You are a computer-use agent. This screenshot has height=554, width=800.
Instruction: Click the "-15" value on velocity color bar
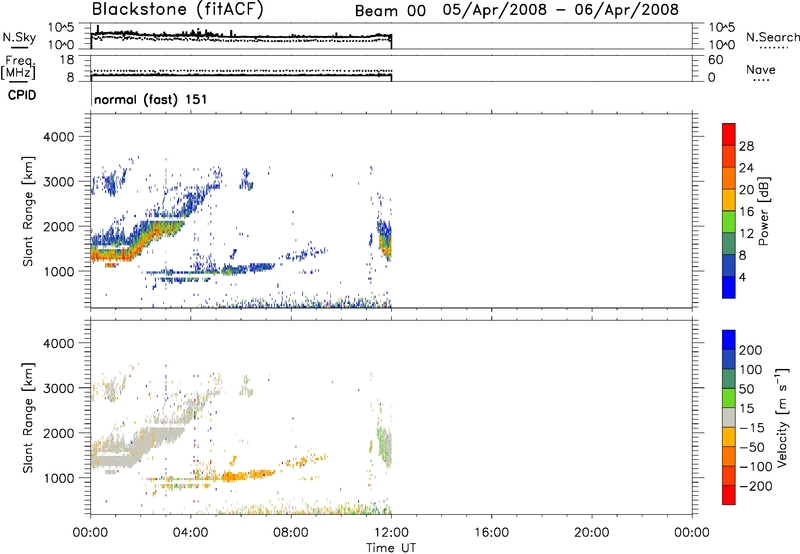752,428
